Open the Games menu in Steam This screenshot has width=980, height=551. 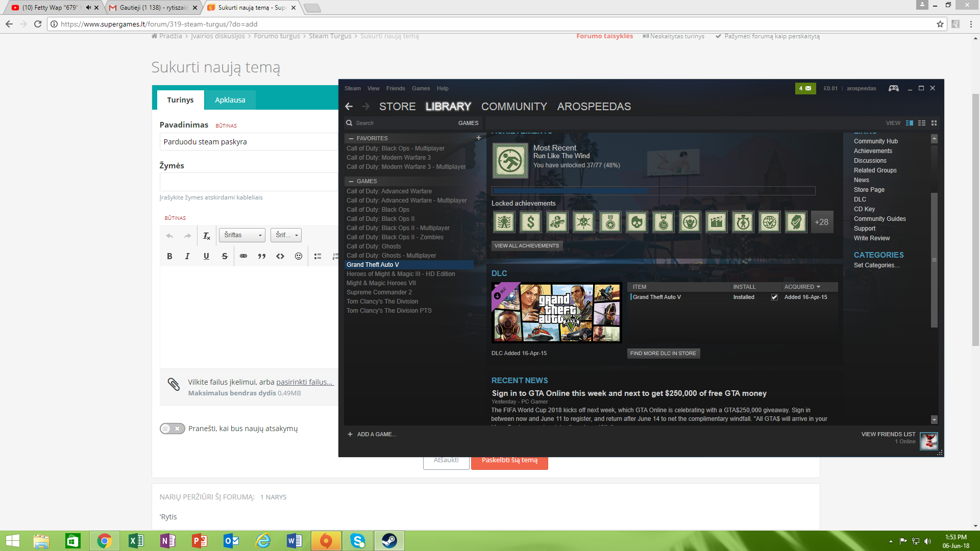pyautogui.click(x=421, y=88)
